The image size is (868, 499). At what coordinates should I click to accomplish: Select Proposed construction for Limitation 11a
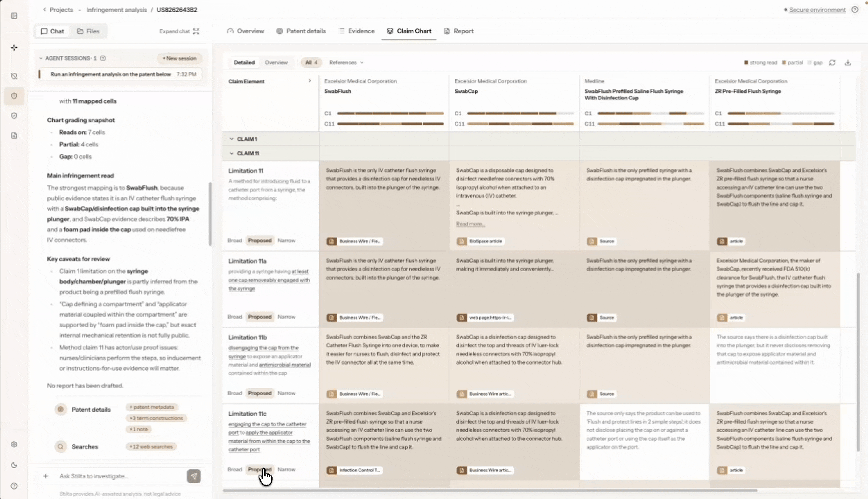point(260,317)
